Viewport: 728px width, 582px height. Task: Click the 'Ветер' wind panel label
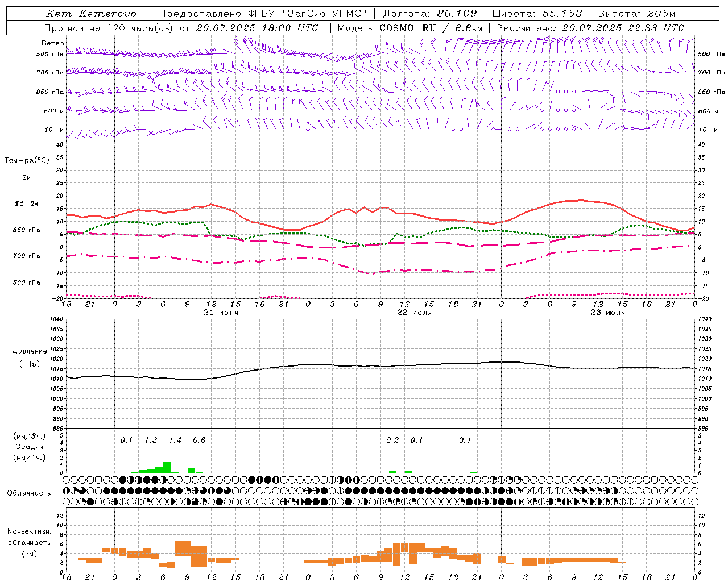point(52,43)
